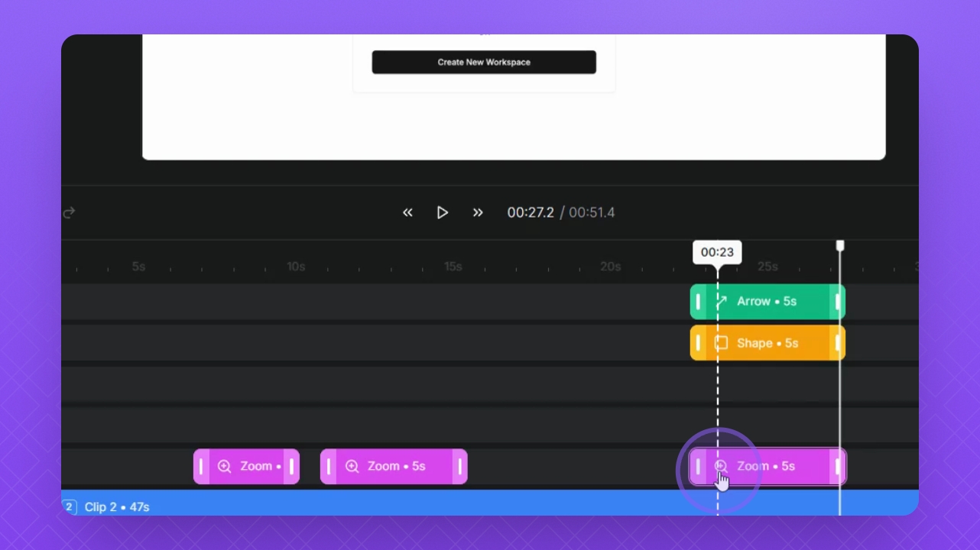This screenshot has height=550, width=980.
Task: Click the right trim handle of the Zoom clip before 10s
Action: tap(292, 467)
